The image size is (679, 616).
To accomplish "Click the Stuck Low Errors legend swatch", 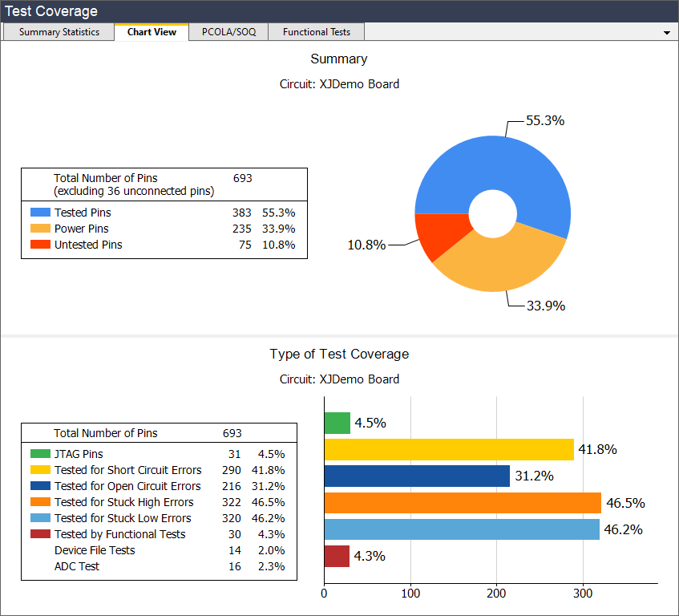I will coord(40,519).
